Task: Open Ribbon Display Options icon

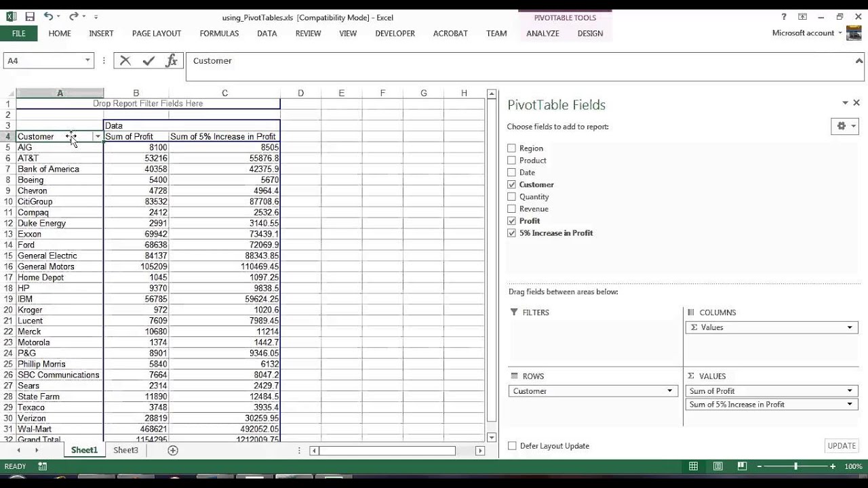Action: click(802, 17)
